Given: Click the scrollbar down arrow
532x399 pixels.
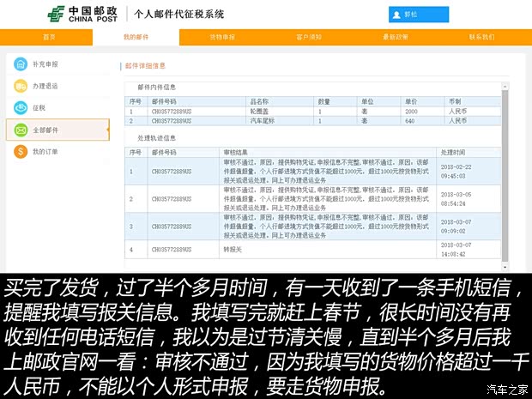Looking at the screenshot, I should pos(505,268).
